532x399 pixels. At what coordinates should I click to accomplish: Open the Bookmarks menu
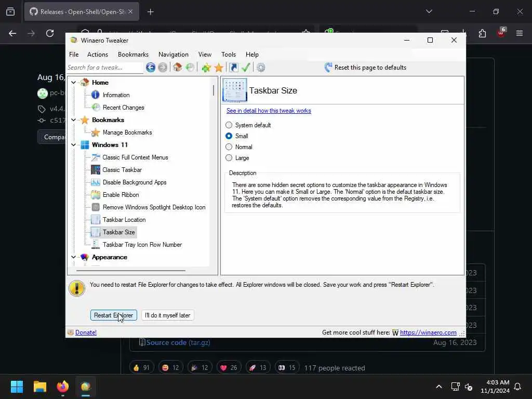tap(133, 55)
